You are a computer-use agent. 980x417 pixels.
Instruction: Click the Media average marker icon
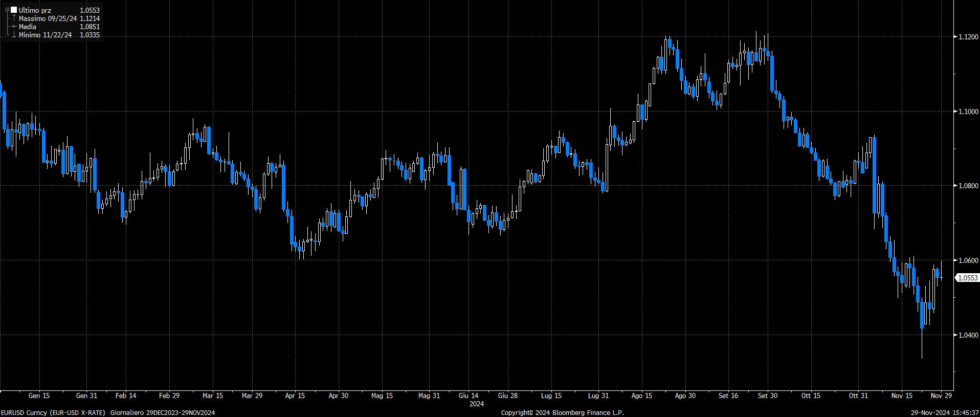click(x=14, y=27)
